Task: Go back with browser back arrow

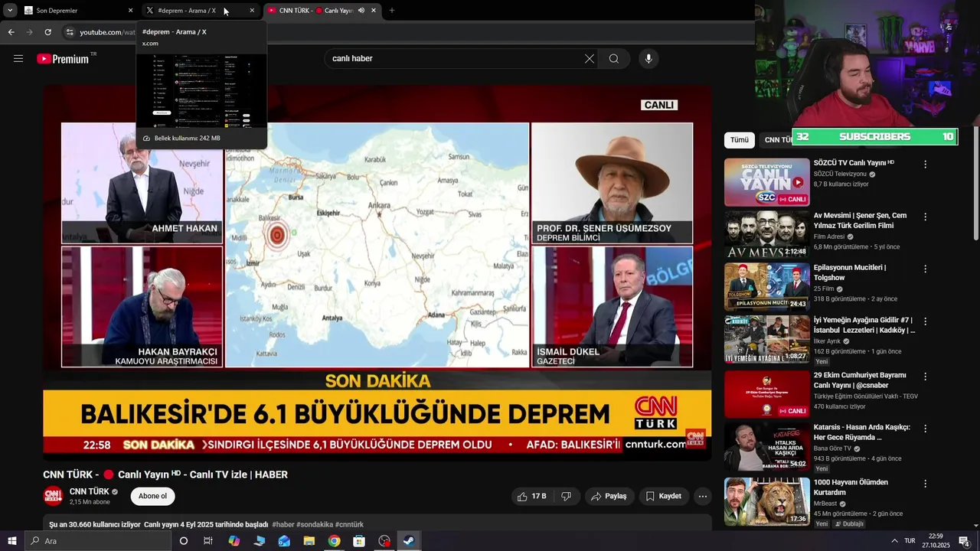Action: pyautogui.click(x=11, y=32)
